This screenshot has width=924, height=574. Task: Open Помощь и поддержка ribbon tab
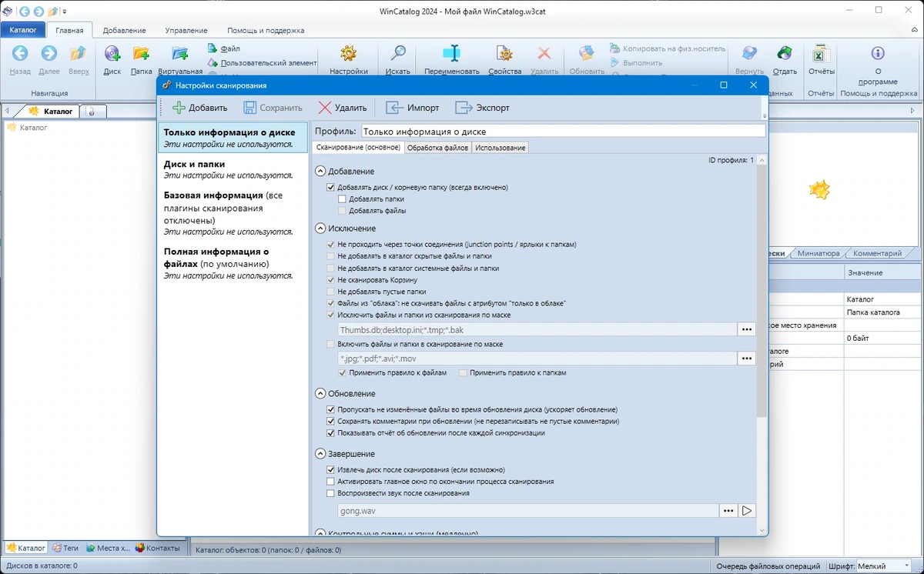coord(266,30)
